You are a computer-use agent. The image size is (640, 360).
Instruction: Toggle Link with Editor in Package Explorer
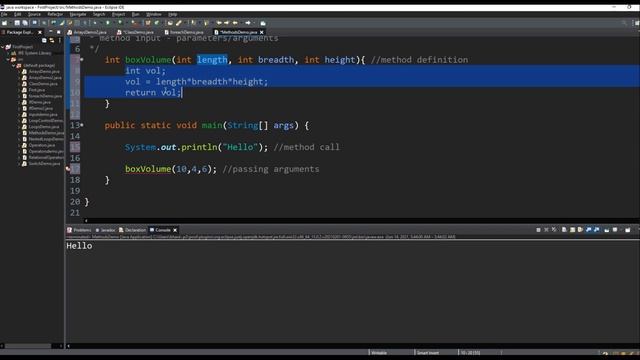(52, 40)
